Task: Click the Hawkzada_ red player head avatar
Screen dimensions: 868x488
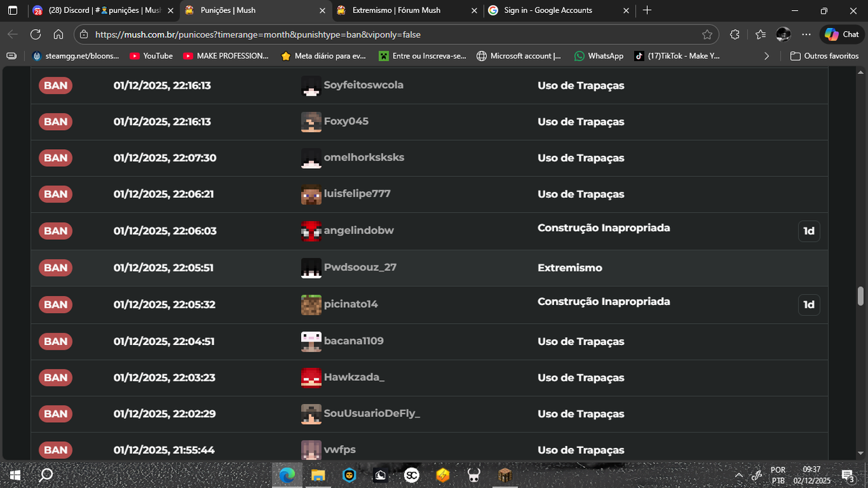Action: (311, 378)
